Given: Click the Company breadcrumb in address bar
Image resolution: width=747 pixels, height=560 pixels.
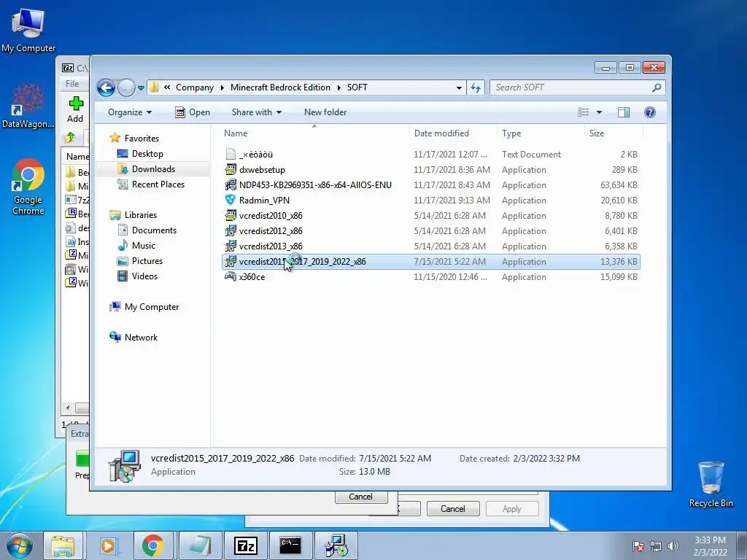Looking at the screenshot, I should (195, 87).
